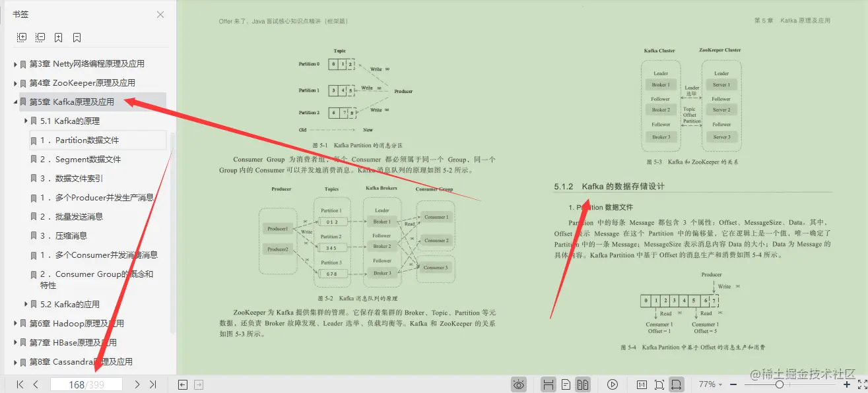Click the bookmark icon beside 3. 压缩消息
The image size is (868, 393).
pos(33,236)
